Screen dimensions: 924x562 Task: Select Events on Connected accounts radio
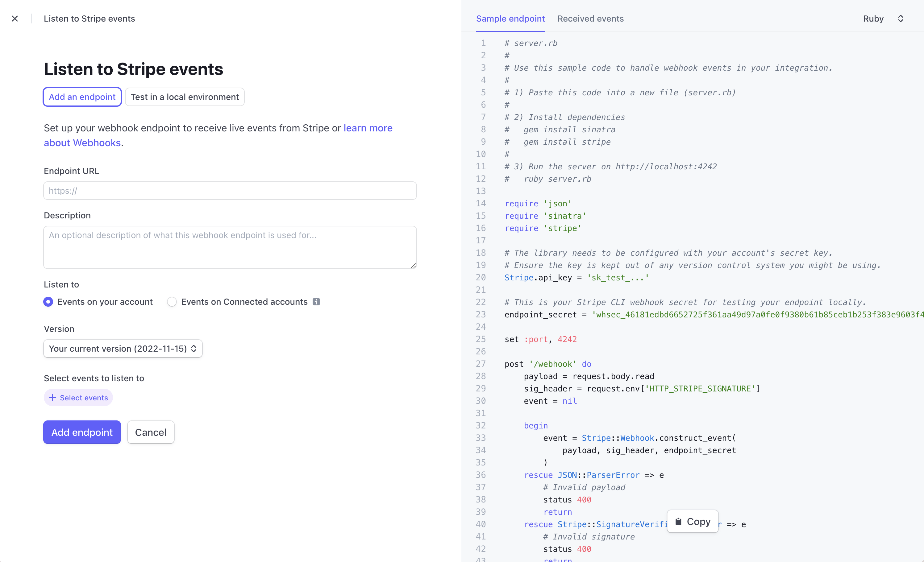[172, 302]
